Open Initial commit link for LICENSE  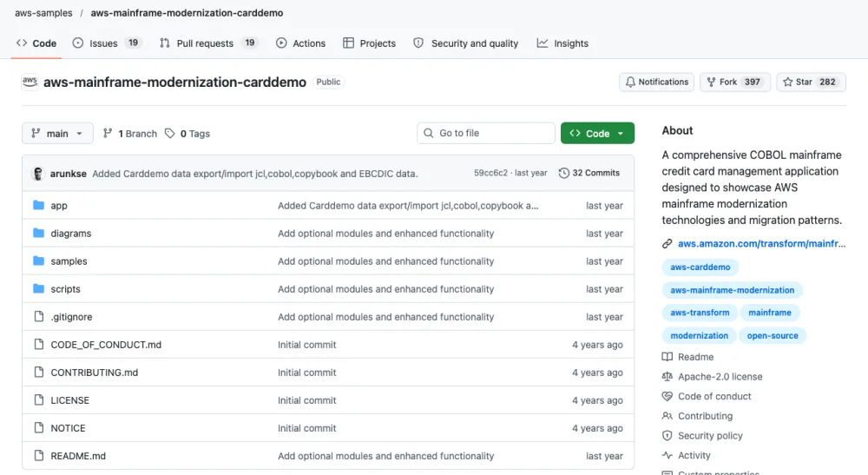point(306,399)
